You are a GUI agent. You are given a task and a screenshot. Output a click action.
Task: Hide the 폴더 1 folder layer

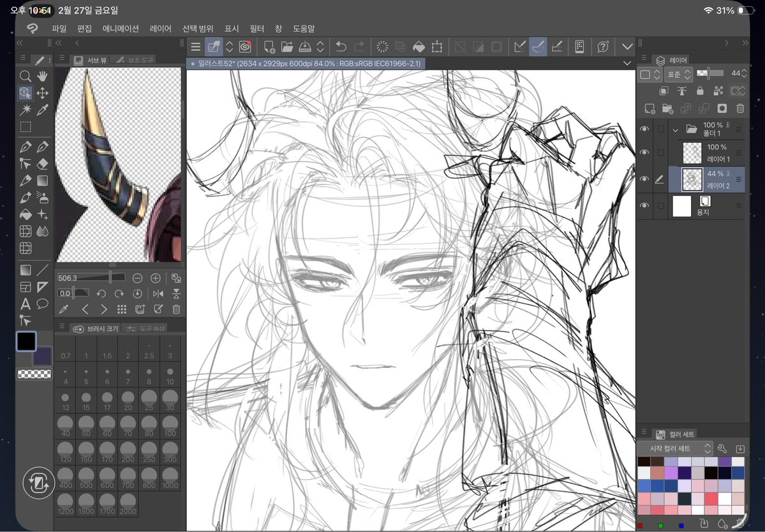click(644, 129)
